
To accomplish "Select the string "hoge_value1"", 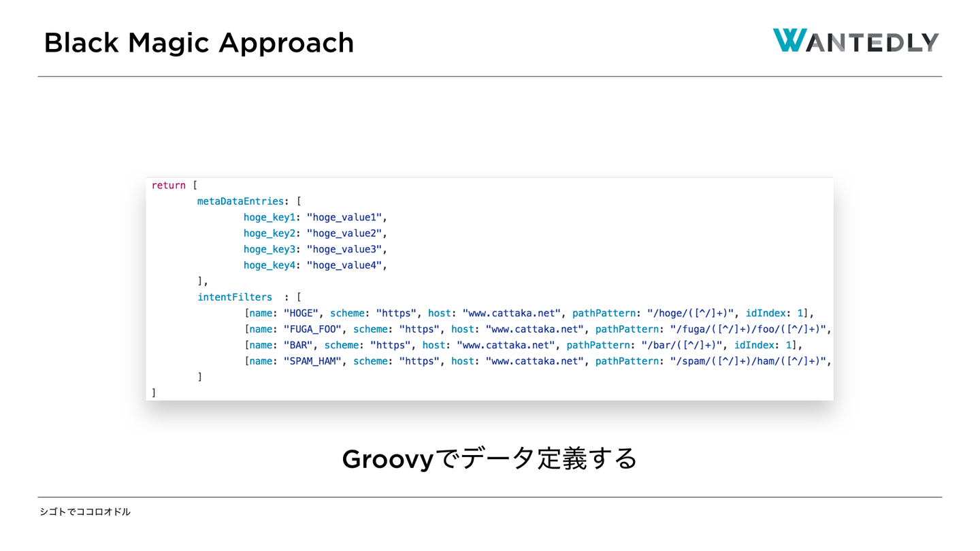I will 344,217.
